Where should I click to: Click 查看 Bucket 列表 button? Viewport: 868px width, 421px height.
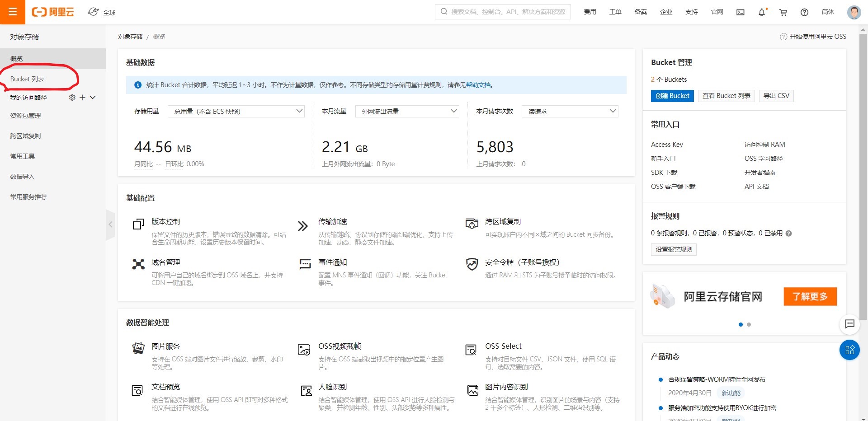click(726, 96)
